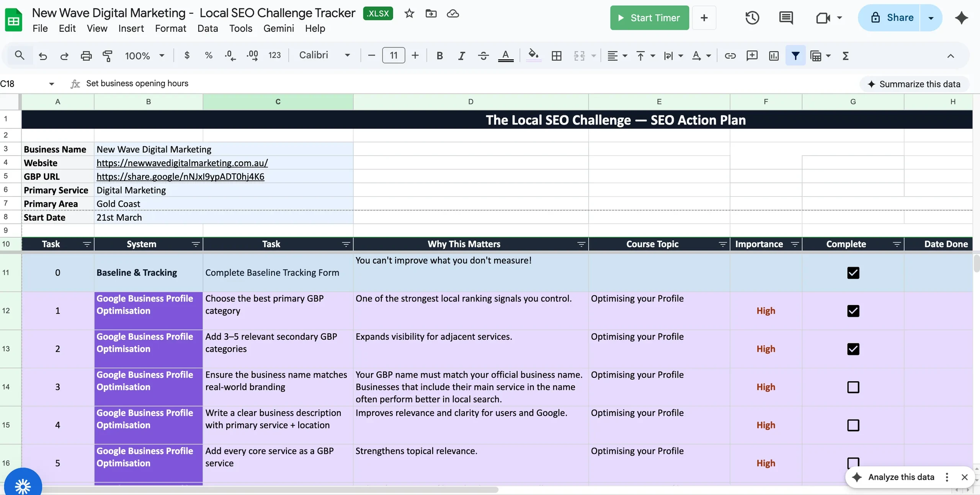Expand the name box dropdown
This screenshot has width=980, height=495.
click(51, 84)
